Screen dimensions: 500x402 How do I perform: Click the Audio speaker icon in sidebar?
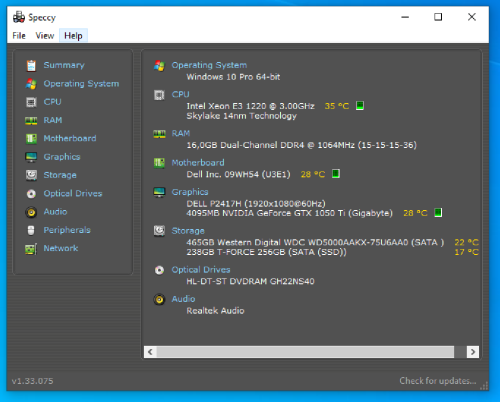pos(31,212)
